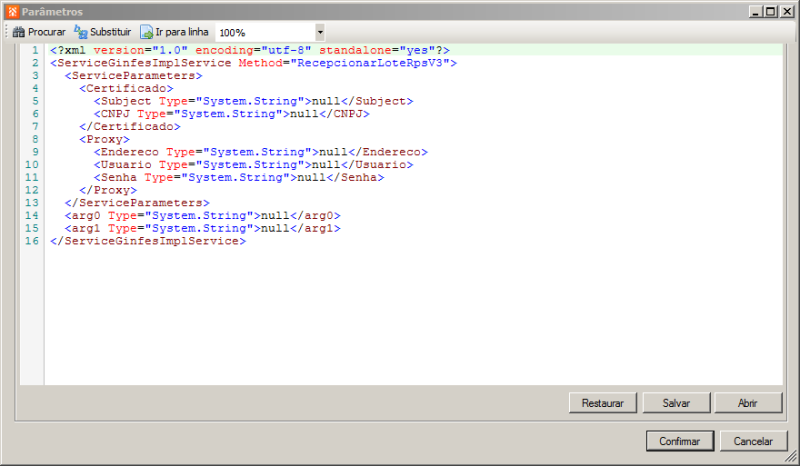This screenshot has width=800, height=466.
Task: Open the 100% zoom dropdown arrow
Action: [x=320, y=32]
